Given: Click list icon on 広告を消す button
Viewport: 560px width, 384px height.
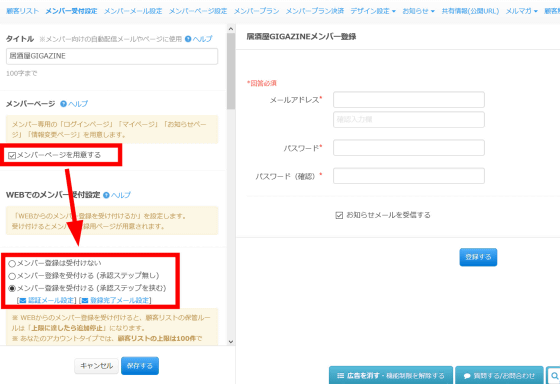Looking at the screenshot, I should coord(341,376).
